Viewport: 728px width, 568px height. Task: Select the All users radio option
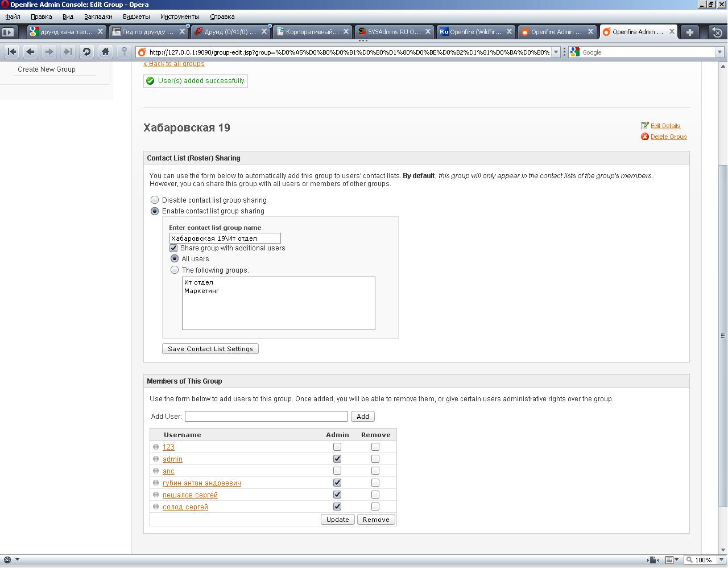click(175, 258)
